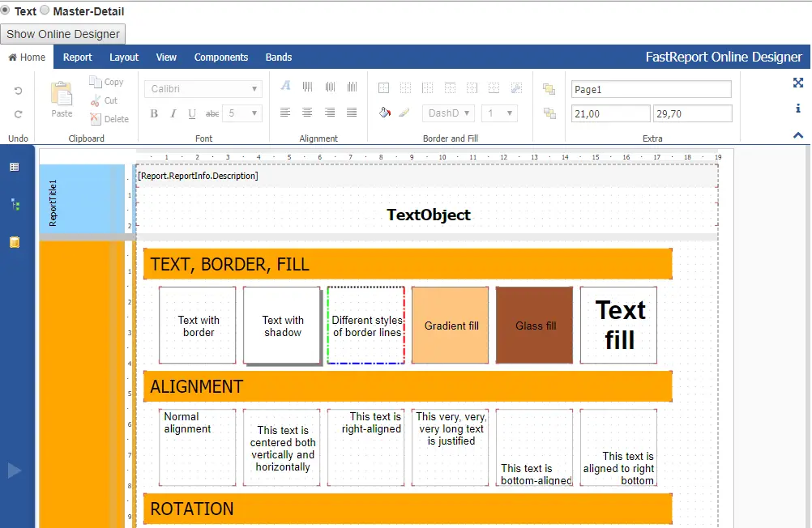Click the Delete icon in Clipboard

[x=96, y=119]
